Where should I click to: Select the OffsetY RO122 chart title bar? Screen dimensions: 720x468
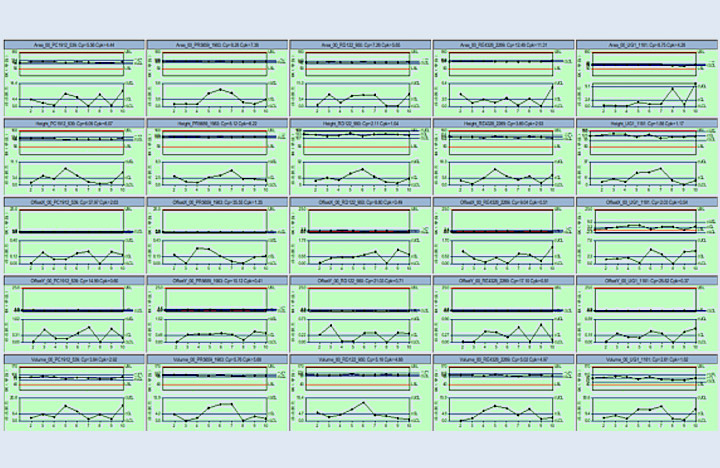360,281
